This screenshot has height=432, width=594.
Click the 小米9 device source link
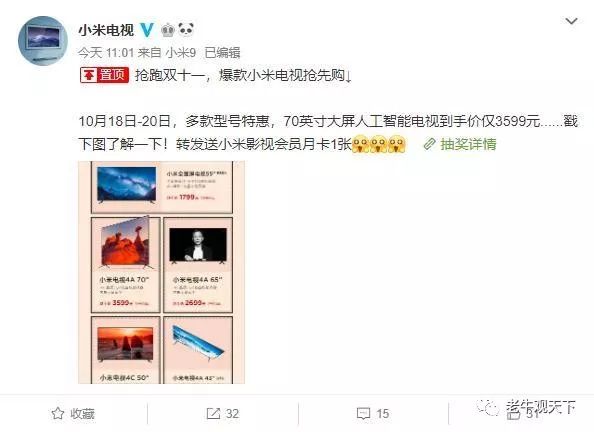[181, 53]
